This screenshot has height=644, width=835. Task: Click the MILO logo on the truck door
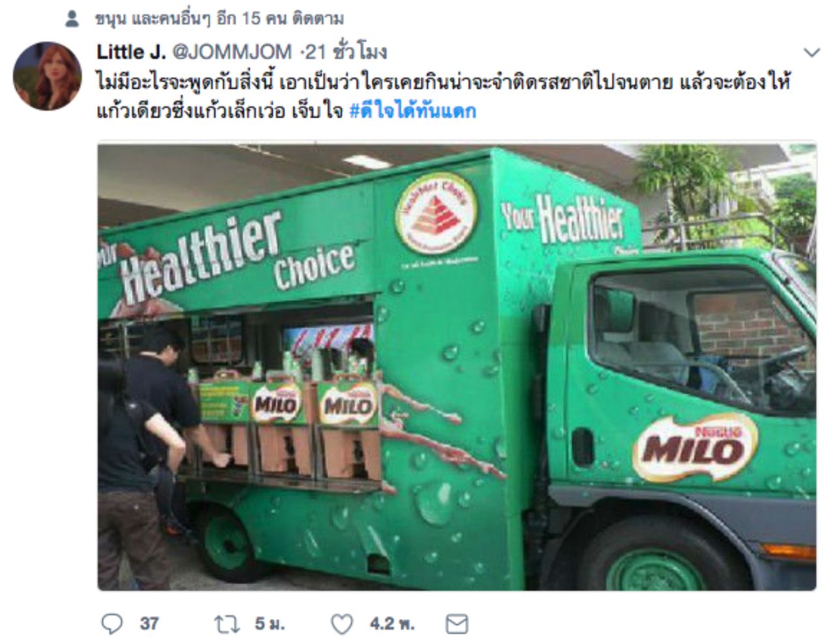click(x=695, y=447)
